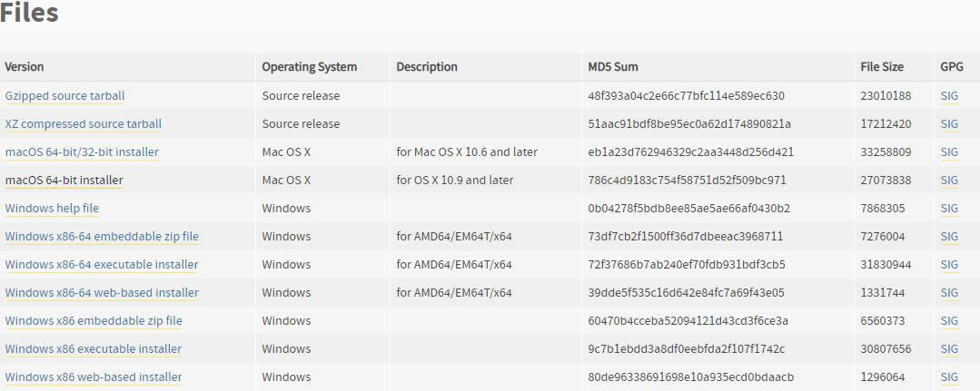
Task: Click the File Size column header
Action: click(882, 66)
